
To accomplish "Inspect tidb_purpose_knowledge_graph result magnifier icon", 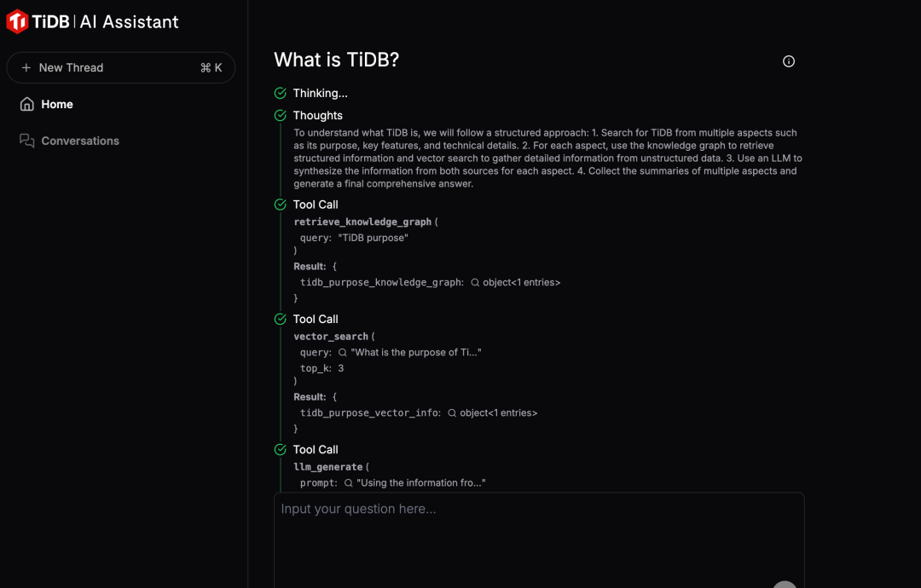I will pyautogui.click(x=475, y=283).
